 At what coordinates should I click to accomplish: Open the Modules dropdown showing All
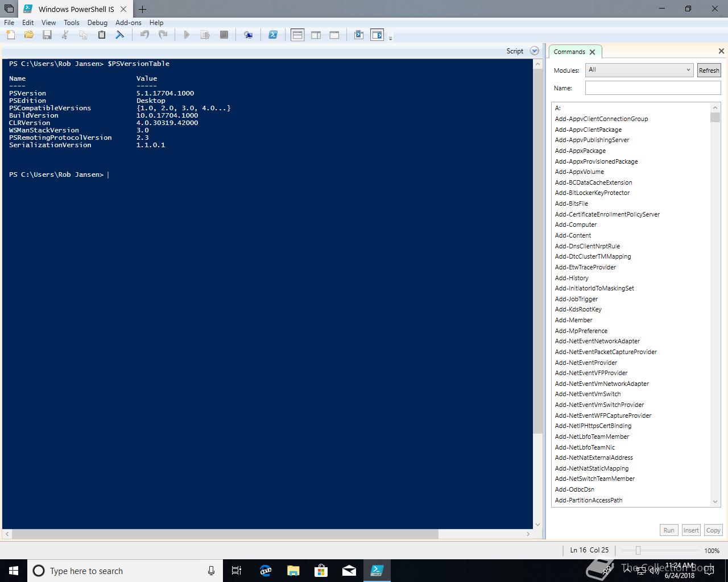[x=639, y=70]
